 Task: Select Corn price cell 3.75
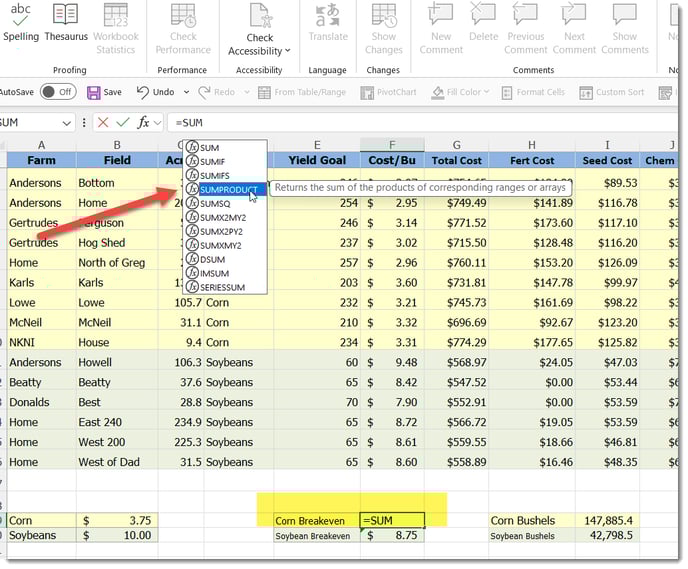click(117, 520)
